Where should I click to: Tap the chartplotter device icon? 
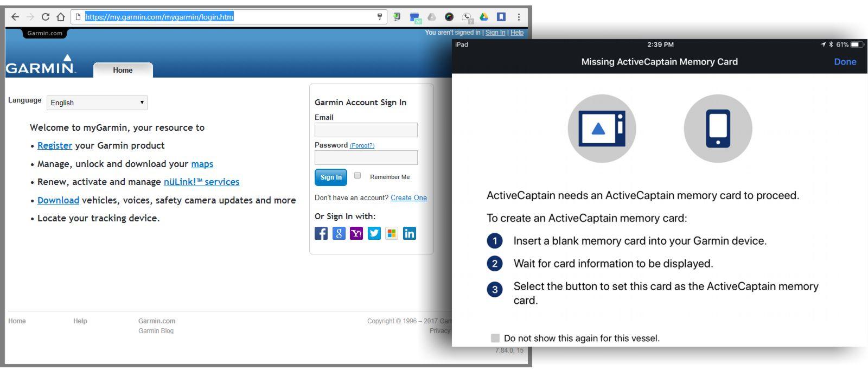point(602,129)
